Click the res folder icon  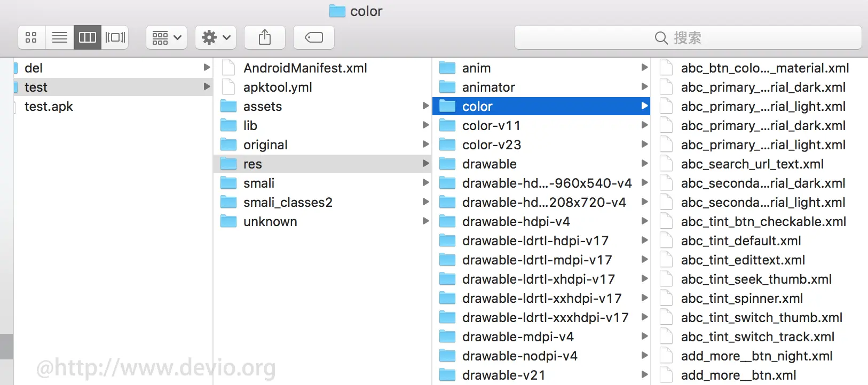click(228, 164)
